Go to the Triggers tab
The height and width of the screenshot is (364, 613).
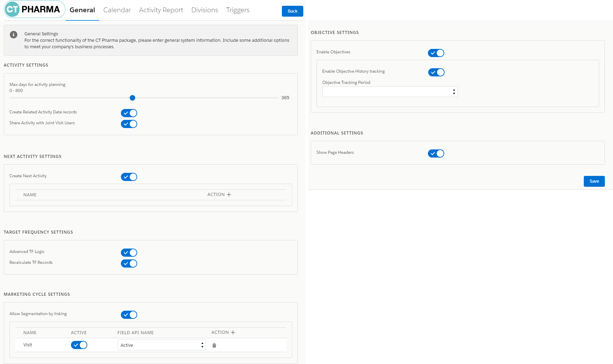click(x=238, y=10)
